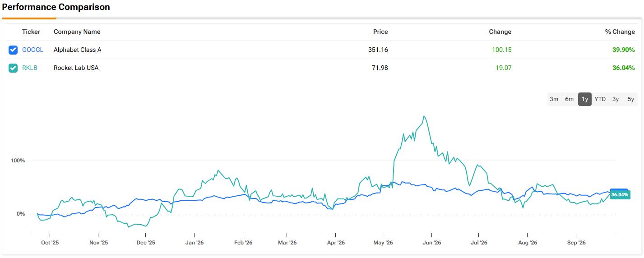Click the Jun '26 axis marker
The image size is (644, 258).
(x=431, y=243)
